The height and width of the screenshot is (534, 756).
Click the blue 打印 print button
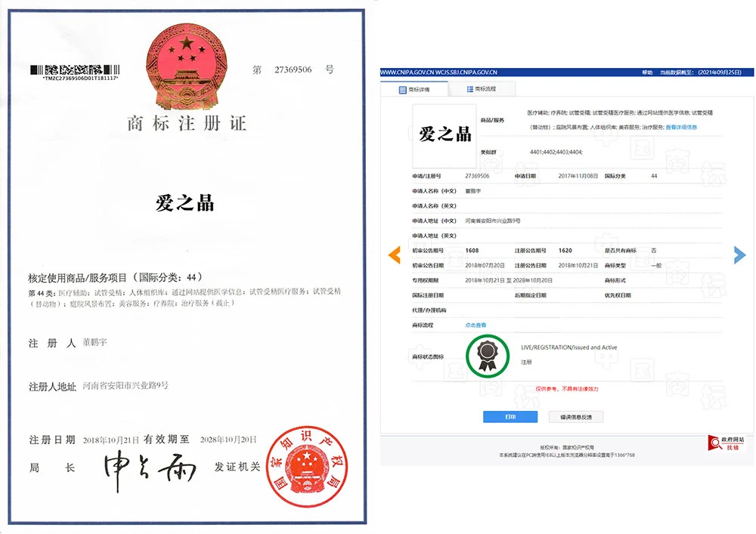510,416
